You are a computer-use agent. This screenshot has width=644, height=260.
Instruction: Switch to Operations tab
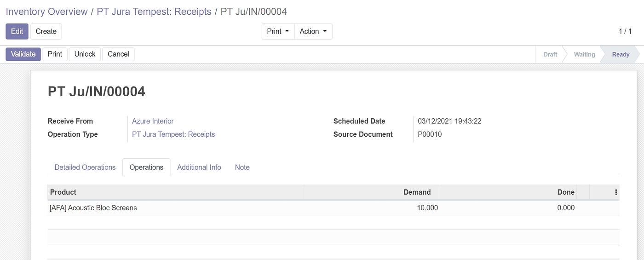pyautogui.click(x=146, y=167)
